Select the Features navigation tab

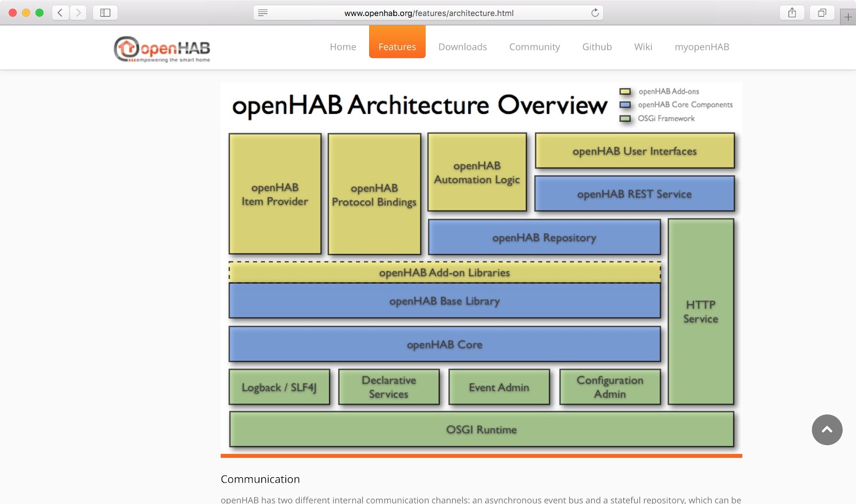(x=397, y=42)
